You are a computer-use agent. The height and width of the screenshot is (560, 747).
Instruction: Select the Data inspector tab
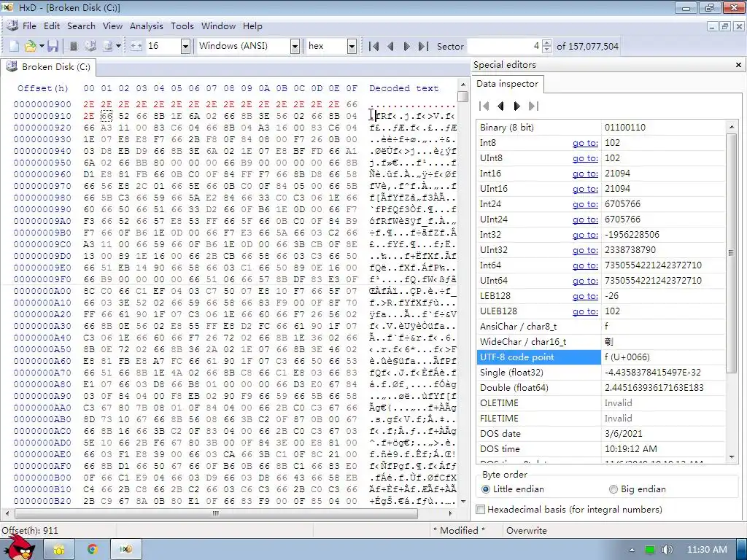point(507,84)
